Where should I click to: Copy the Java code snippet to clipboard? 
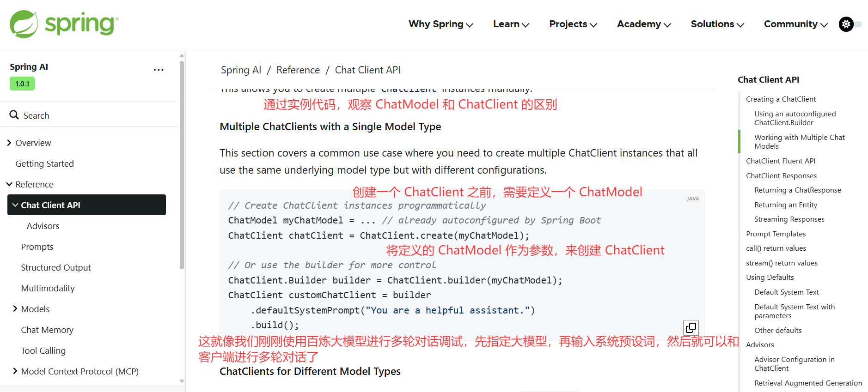[691, 328]
